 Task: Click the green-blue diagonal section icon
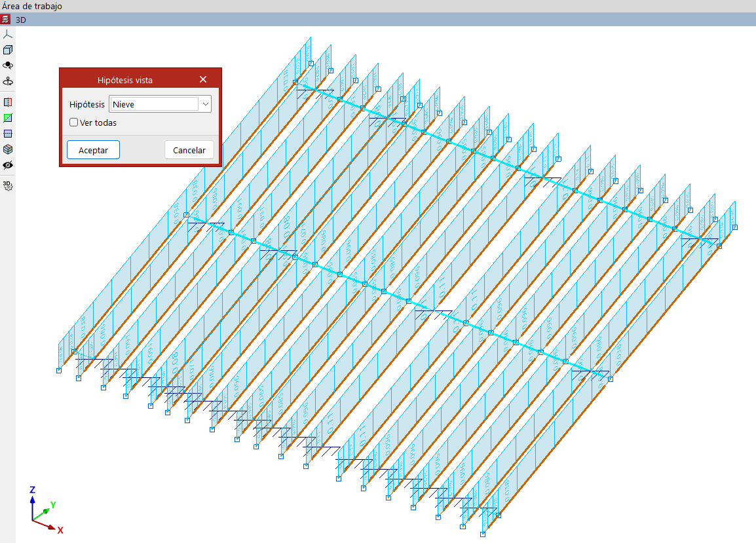tap(8, 118)
